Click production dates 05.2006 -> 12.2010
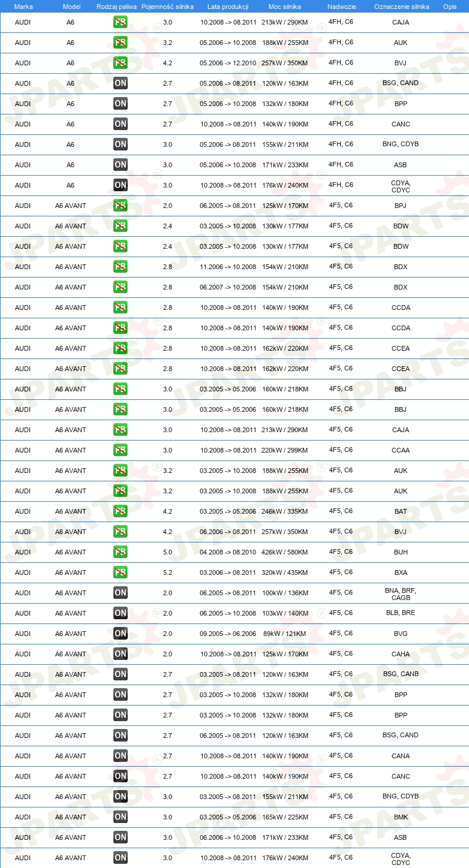 tap(228, 64)
